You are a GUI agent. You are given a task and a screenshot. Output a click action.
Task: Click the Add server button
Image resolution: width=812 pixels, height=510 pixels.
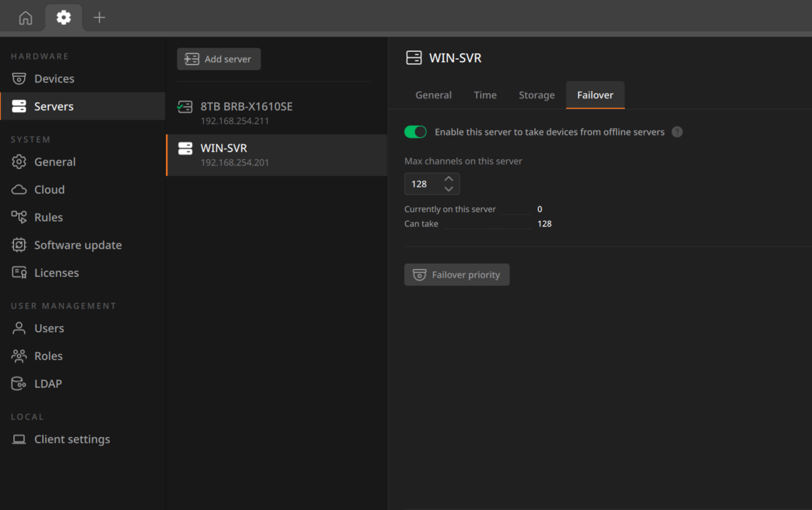point(219,59)
